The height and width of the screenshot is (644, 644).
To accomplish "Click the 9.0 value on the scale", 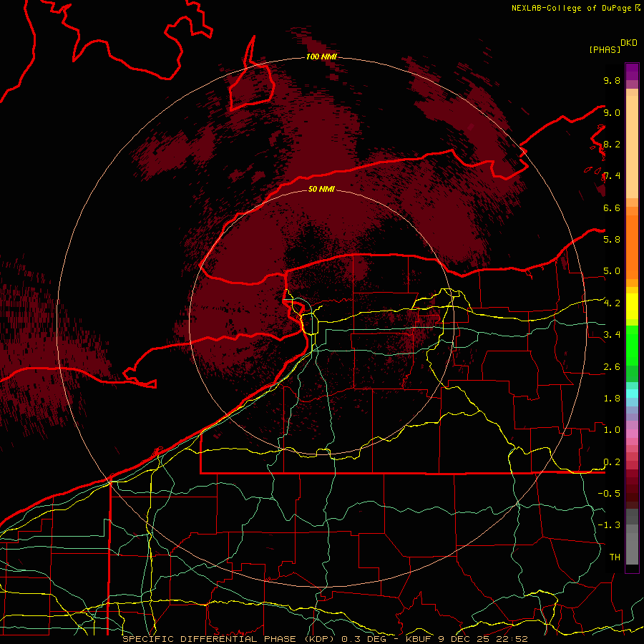I will (612, 112).
